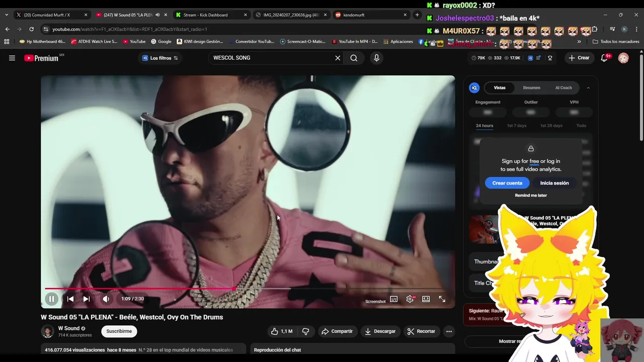Image resolution: width=644 pixels, height=362 pixels.
Task: Open the vidIQ logo in the side panel
Action: point(474,88)
